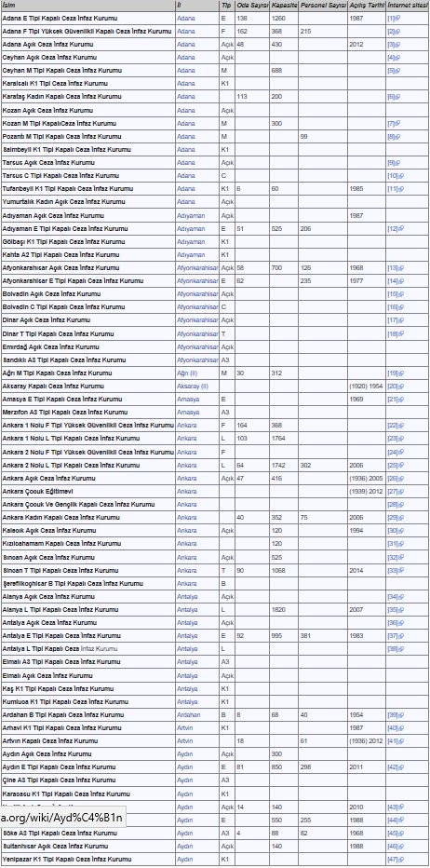Open the Aksaray (il) province link
Screen dimensions: 430x868
pos(192,387)
